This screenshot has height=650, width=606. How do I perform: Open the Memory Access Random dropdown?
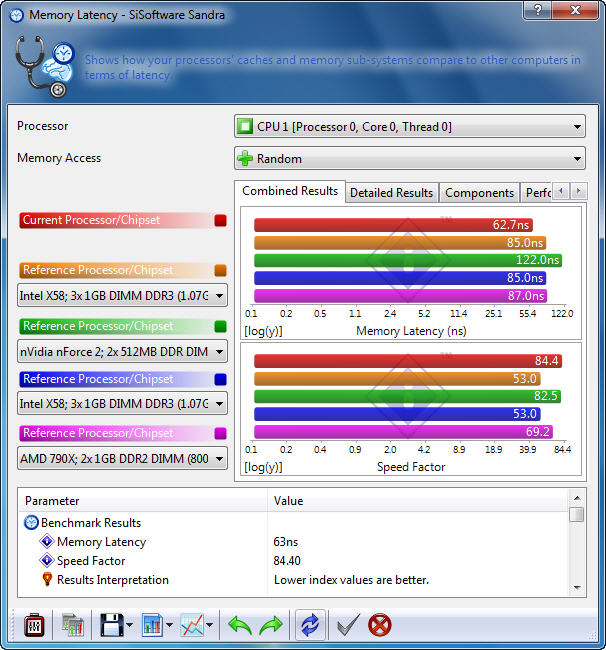click(410, 158)
